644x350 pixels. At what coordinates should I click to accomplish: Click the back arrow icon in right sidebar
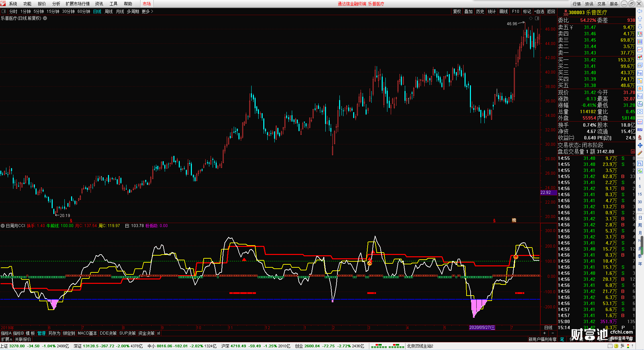click(640, 11)
